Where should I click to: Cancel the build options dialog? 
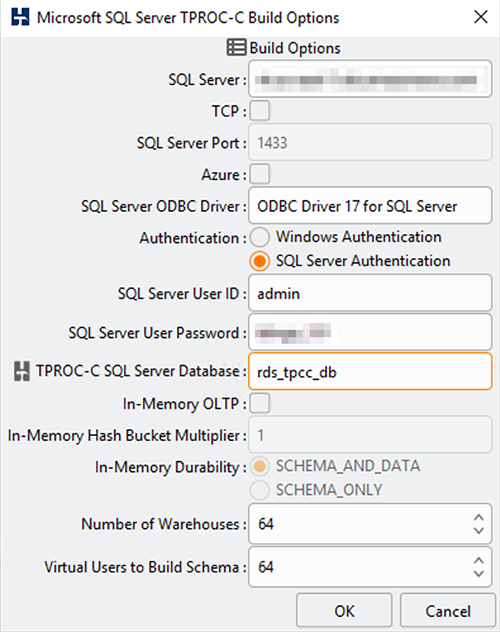coord(448,611)
